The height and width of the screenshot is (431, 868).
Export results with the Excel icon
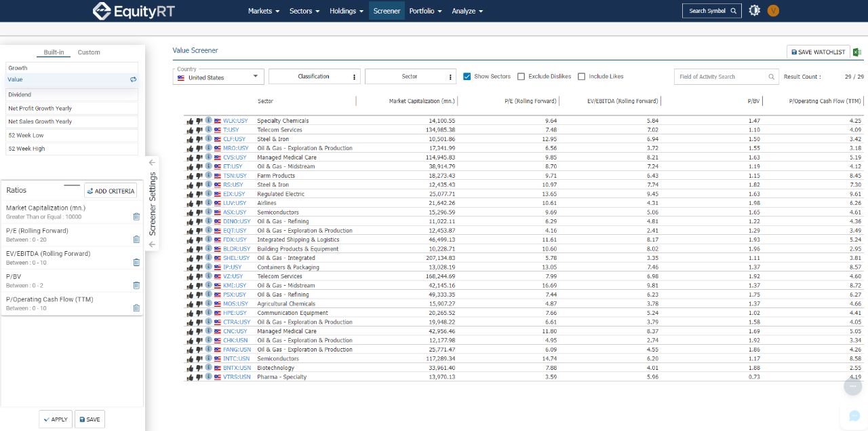[x=857, y=52]
